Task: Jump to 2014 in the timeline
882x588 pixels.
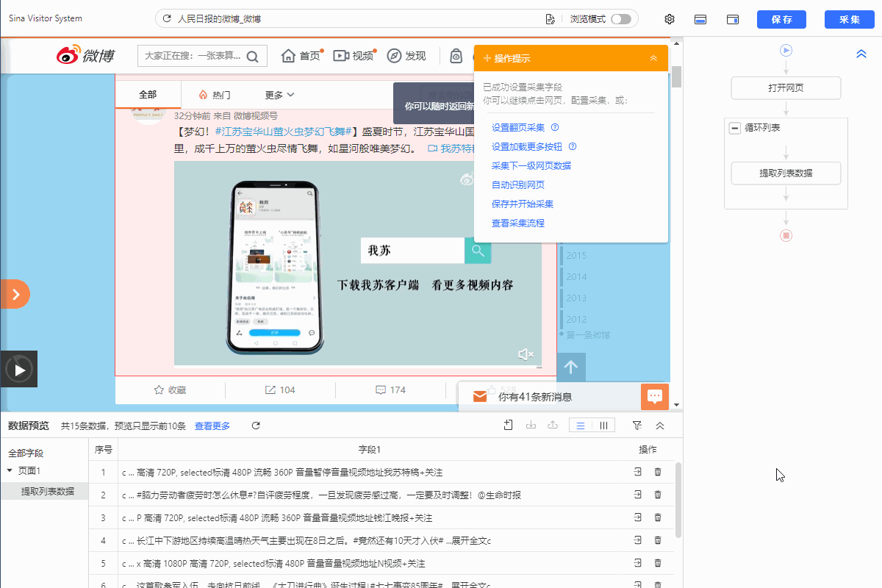Action: pyautogui.click(x=577, y=277)
